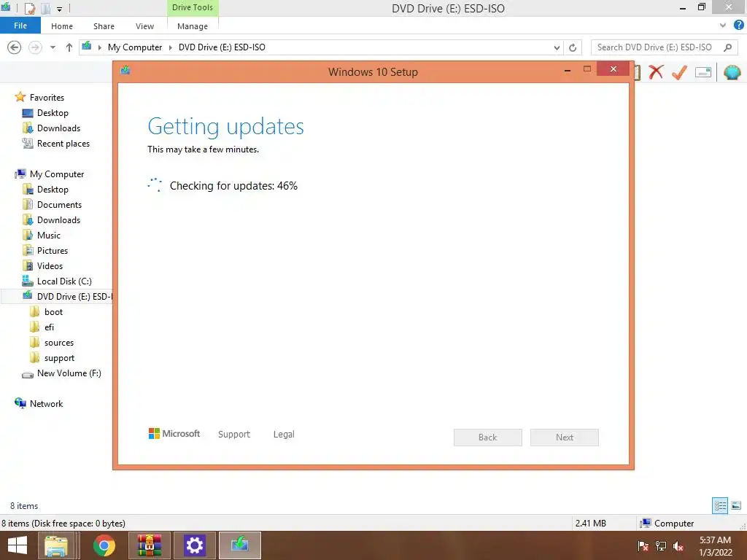The width and height of the screenshot is (747, 560).
Task: Click the network tray icon
Action: coord(661,546)
